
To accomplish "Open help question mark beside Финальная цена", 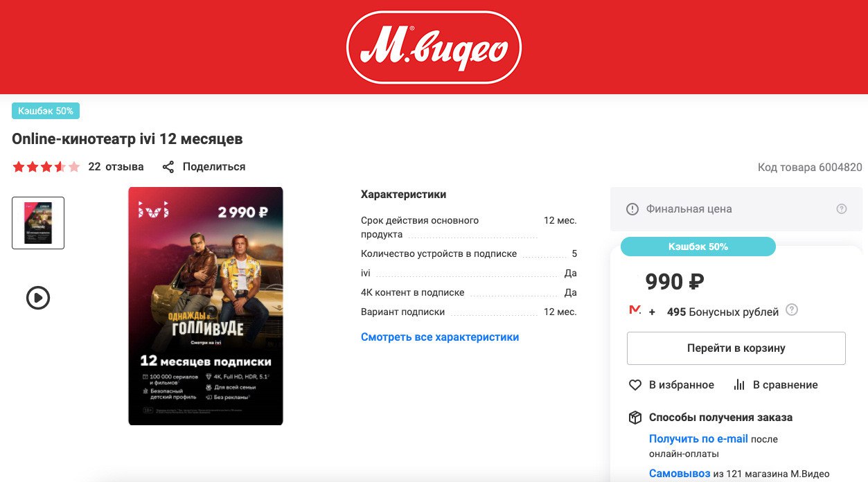I will (x=842, y=208).
